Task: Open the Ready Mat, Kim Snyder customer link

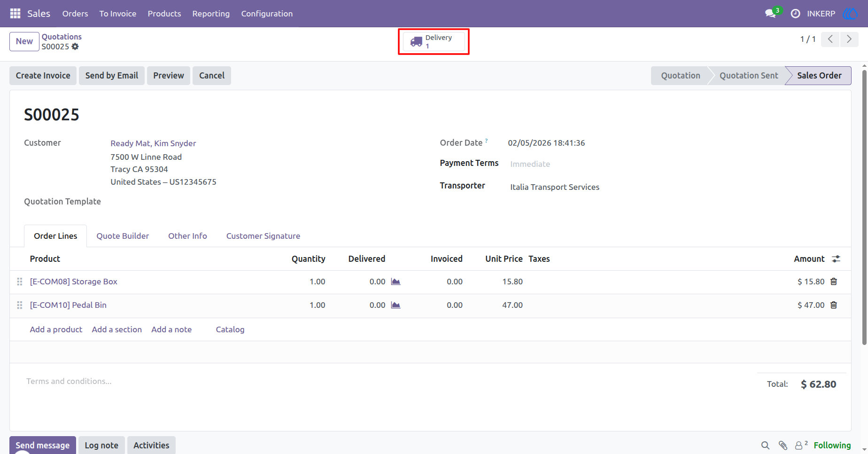Action: (x=153, y=143)
